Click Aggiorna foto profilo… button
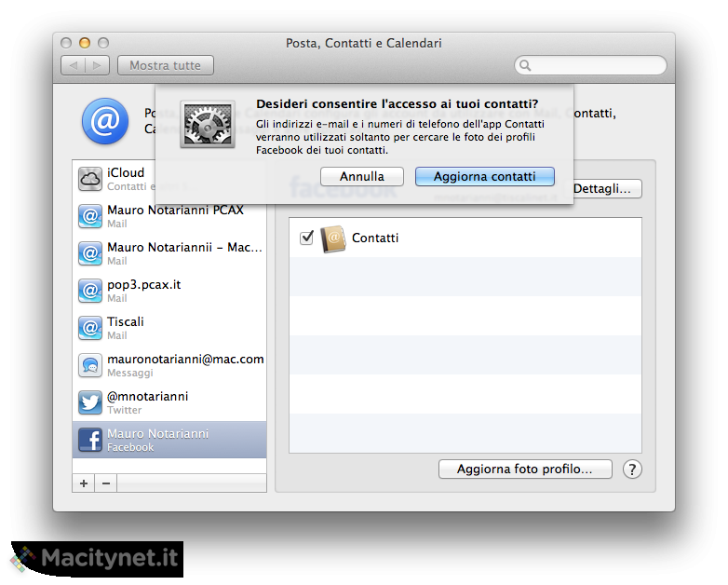 [x=525, y=469]
